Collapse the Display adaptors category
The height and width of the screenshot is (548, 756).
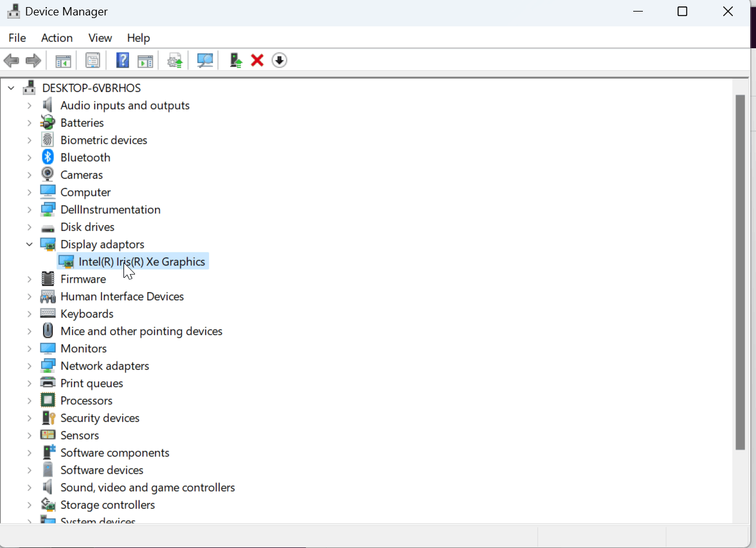point(30,244)
